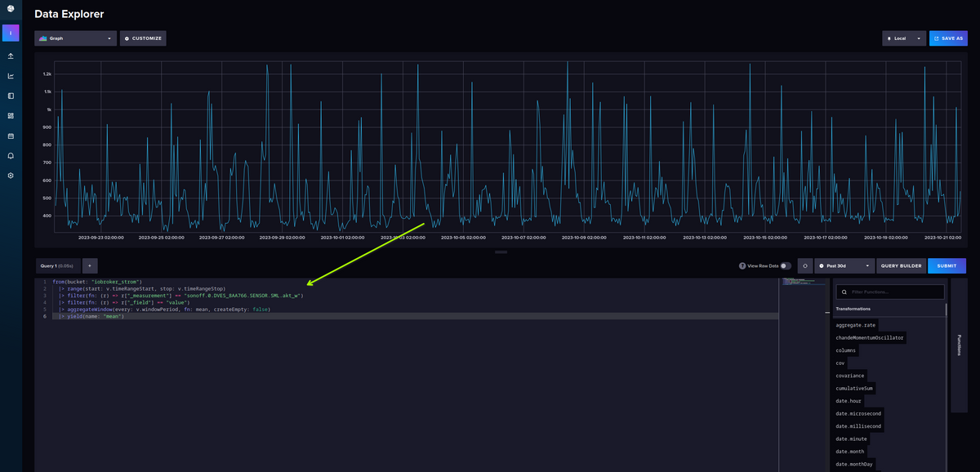Open Alerts bell icon in sidebar
This screenshot has width=980, height=472.
(x=11, y=155)
